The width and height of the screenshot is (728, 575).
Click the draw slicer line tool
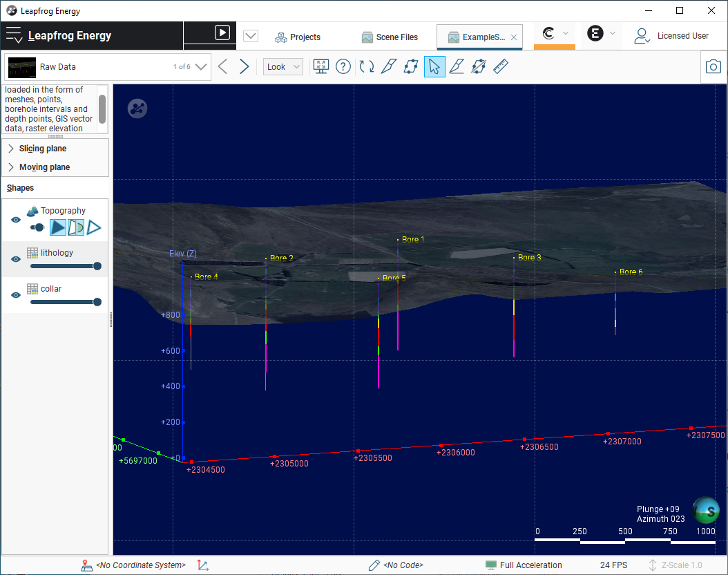(389, 66)
